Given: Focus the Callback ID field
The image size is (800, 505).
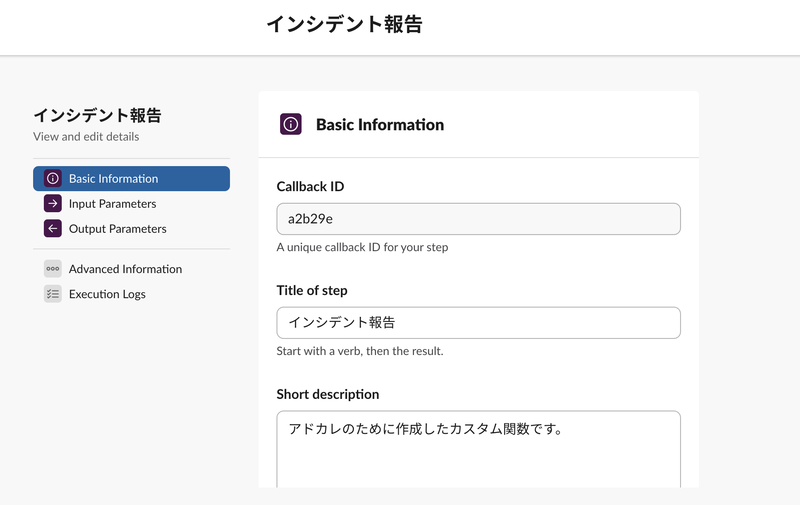Looking at the screenshot, I should coord(479,219).
